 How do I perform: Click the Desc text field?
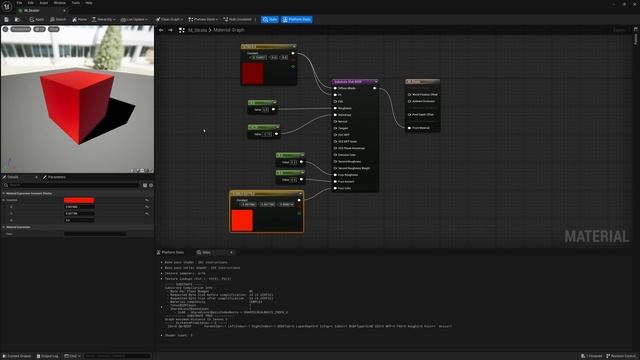(95, 234)
